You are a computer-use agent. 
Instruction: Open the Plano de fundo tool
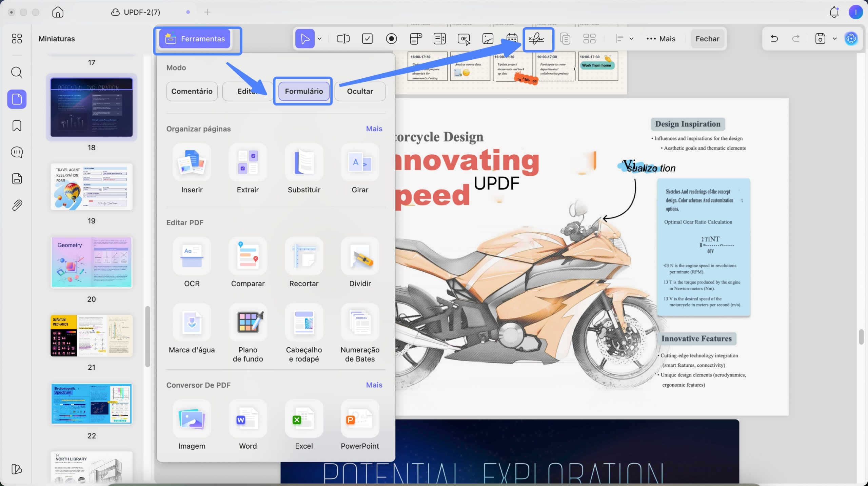coord(248,333)
